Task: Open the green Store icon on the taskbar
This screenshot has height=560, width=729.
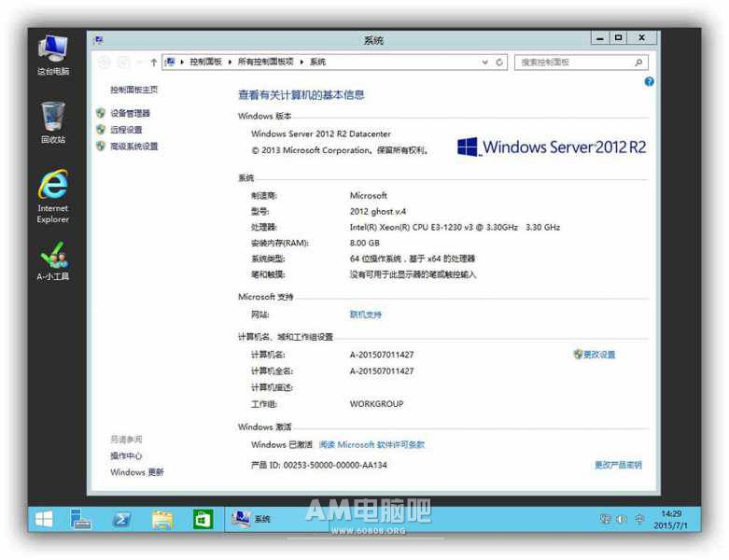Action: click(x=203, y=520)
